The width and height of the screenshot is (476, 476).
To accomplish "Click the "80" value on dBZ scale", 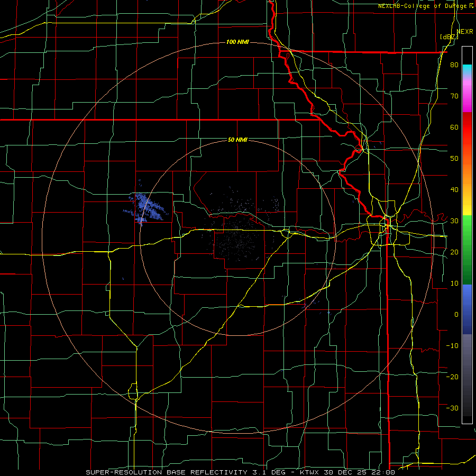I will (454, 65).
